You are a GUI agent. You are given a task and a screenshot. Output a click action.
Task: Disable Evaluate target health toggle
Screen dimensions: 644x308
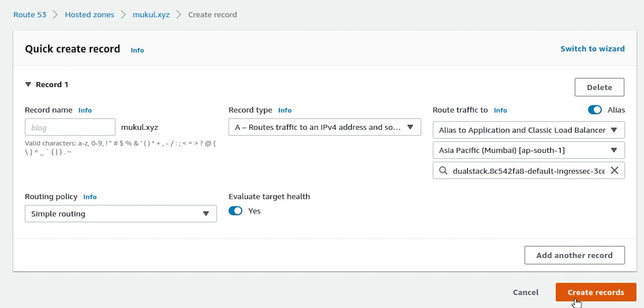click(x=235, y=211)
